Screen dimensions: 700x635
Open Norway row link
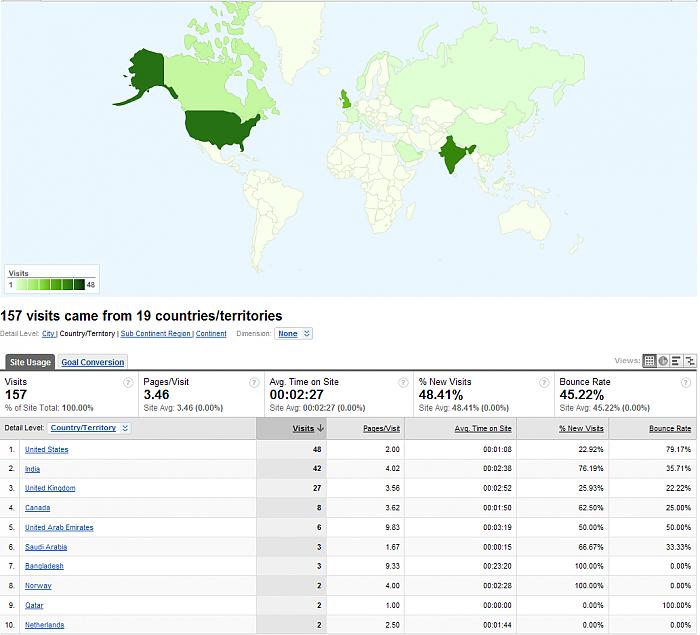[38, 586]
